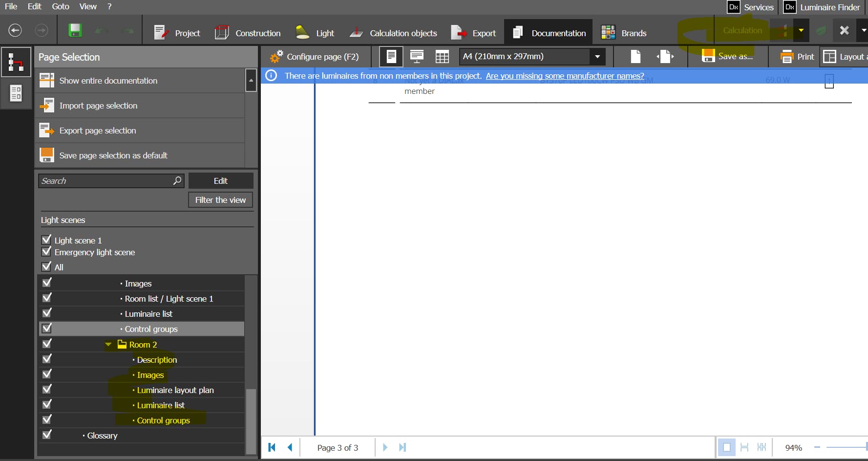Image resolution: width=868 pixels, height=461 pixels.
Task: Uncheck the Room 2 folder checkbox
Action: pos(47,344)
